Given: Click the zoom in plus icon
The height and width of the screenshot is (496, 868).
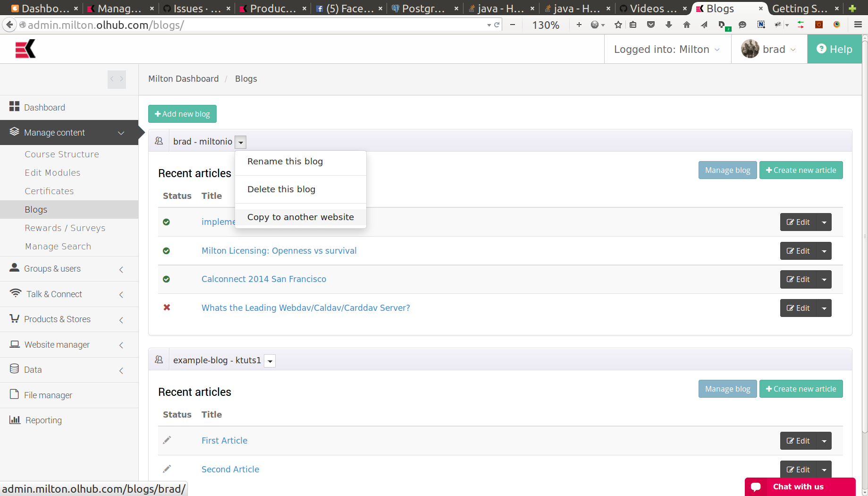Looking at the screenshot, I should [x=579, y=25].
